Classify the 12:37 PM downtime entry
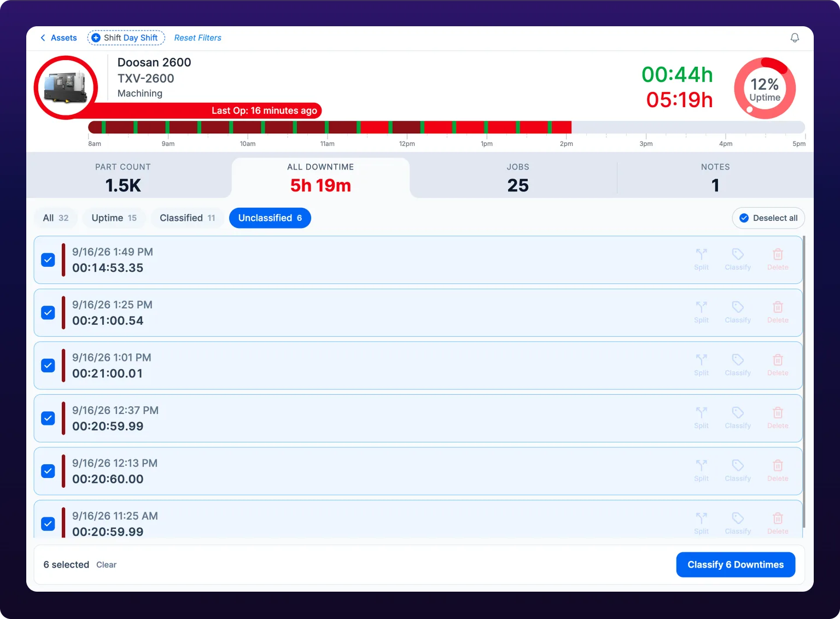 tap(738, 418)
